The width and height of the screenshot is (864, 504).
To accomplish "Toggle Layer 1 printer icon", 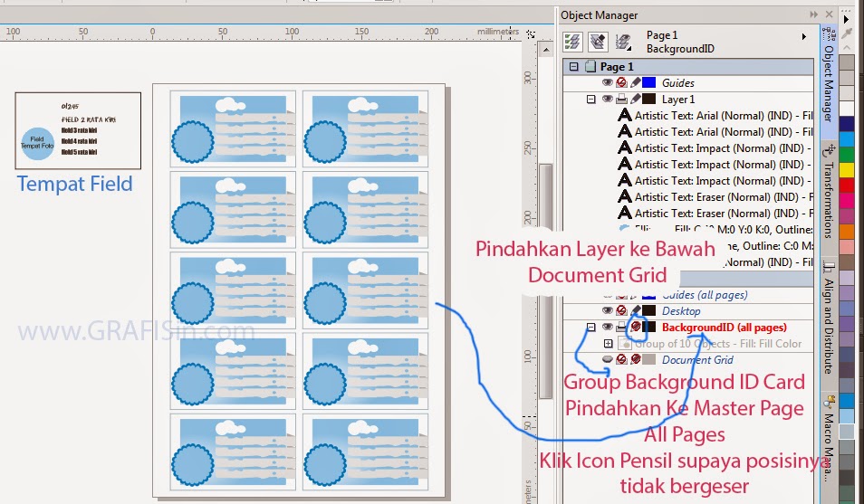I will click(621, 100).
